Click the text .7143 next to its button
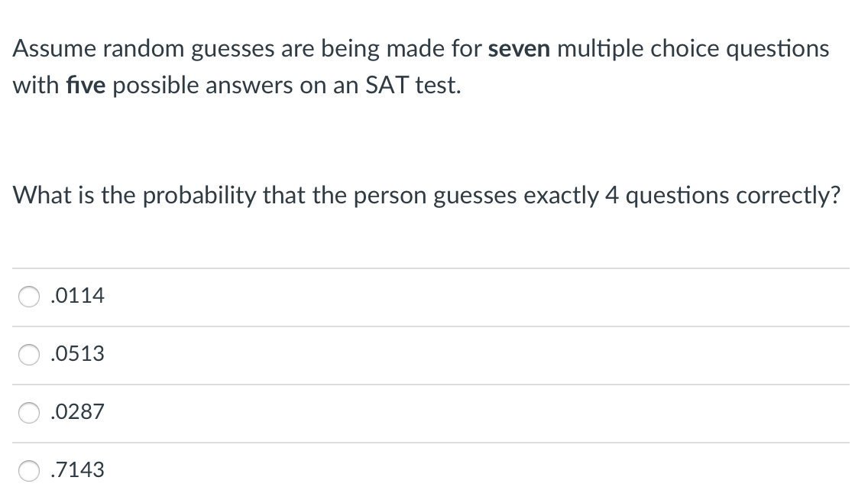 pos(76,471)
